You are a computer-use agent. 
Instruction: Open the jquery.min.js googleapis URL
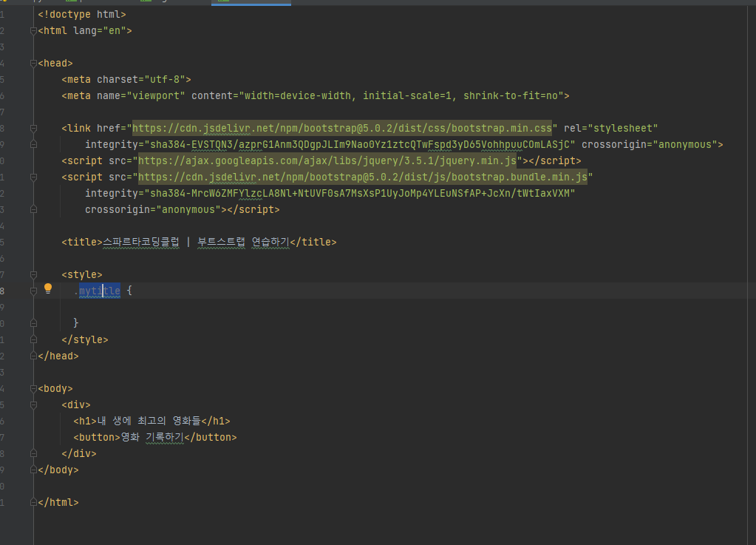click(x=327, y=160)
